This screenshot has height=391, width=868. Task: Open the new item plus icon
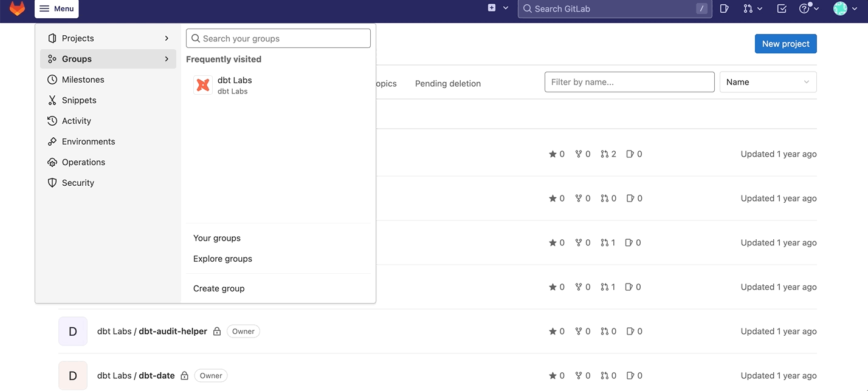pyautogui.click(x=491, y=8)
